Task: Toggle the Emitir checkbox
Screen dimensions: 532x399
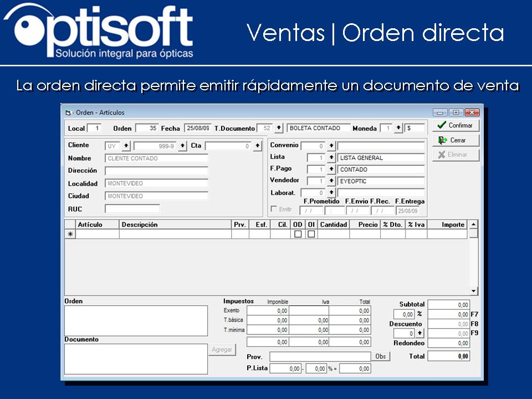Action: point(273,208)
